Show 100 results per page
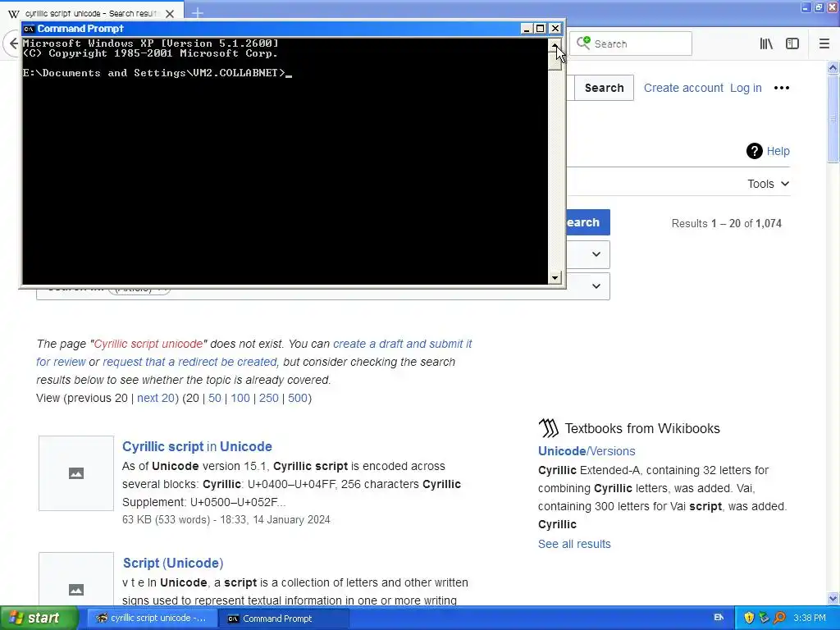Screen dimensions: 840x630 click(x=240, y=398)
